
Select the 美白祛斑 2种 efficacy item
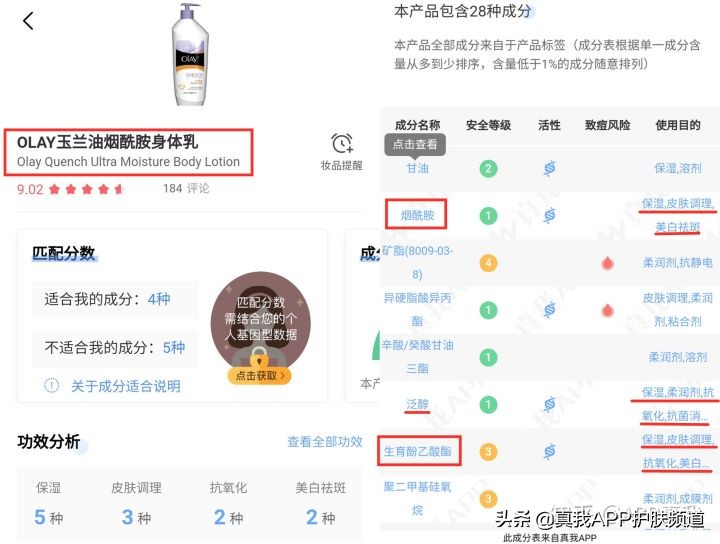(321, 504)
